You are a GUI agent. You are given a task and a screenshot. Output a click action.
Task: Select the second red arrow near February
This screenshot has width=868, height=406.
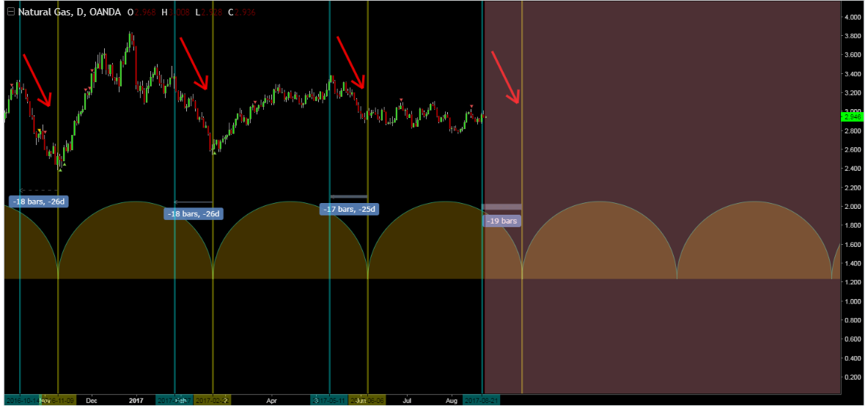coord(194,64)
